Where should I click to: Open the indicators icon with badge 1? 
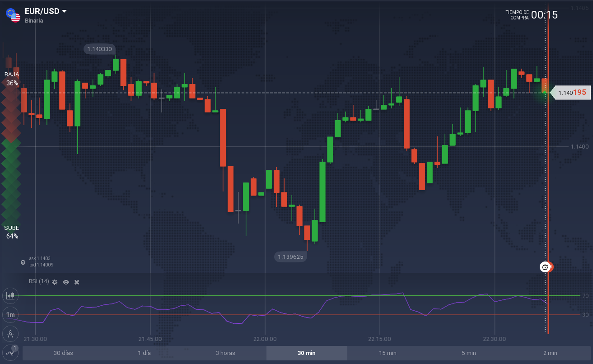[10, 352]
